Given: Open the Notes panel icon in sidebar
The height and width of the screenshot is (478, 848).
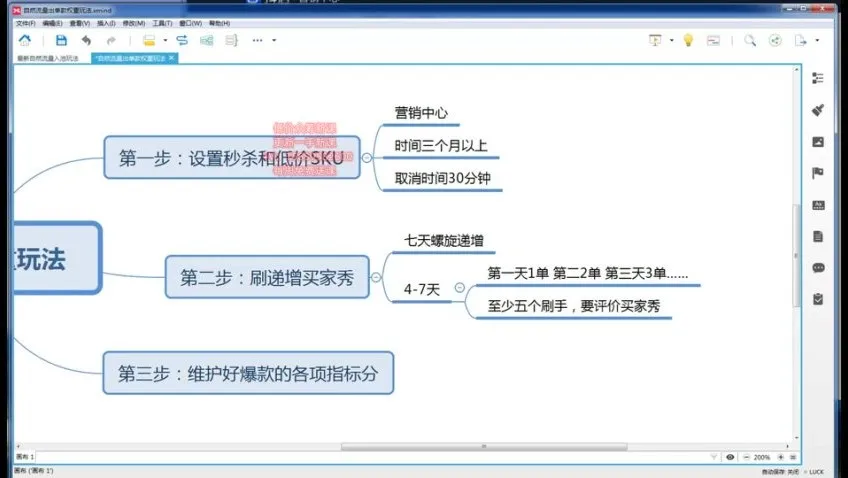Looking at the screenshot, I should coord(818,236).
